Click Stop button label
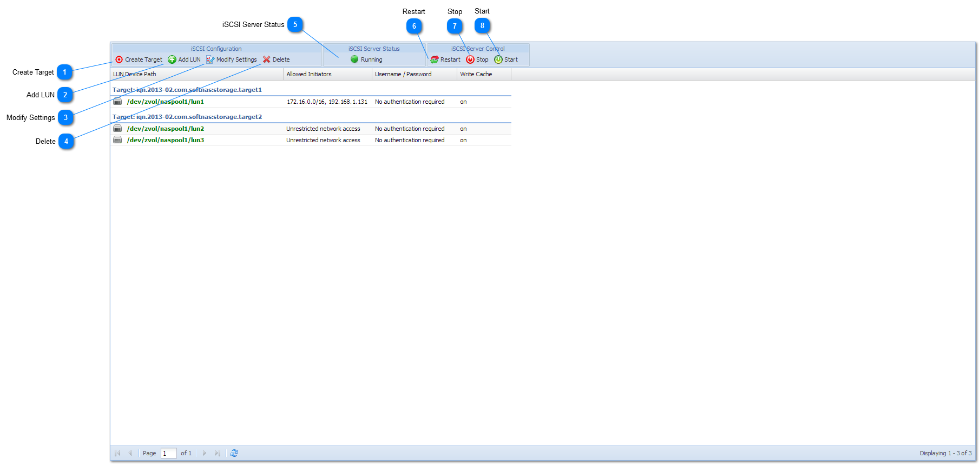 click(x=482, y=59)
